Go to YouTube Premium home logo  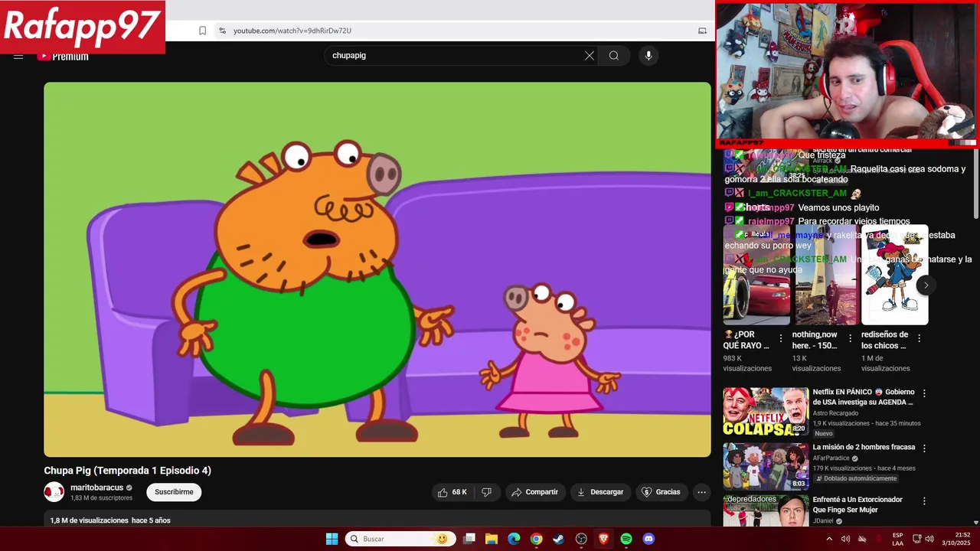pyautogui.click(x=63, y=56)
